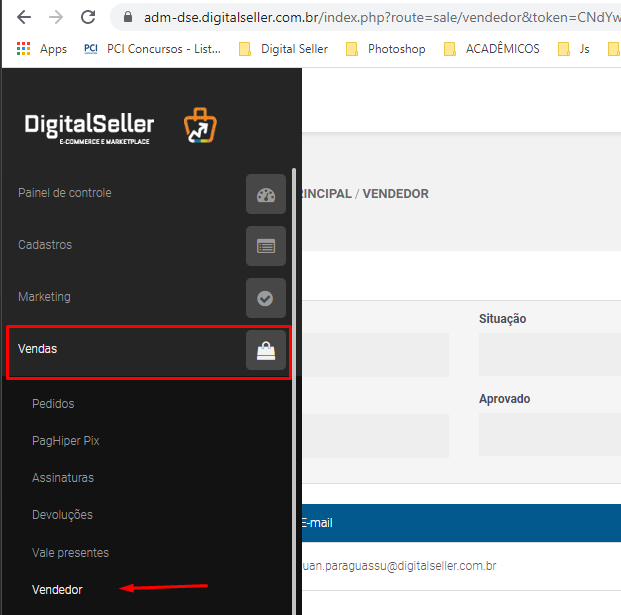Click the DigitalSeller logo text
The width and height of the screenshot is (621, 615).
click(x=89, y=128)
